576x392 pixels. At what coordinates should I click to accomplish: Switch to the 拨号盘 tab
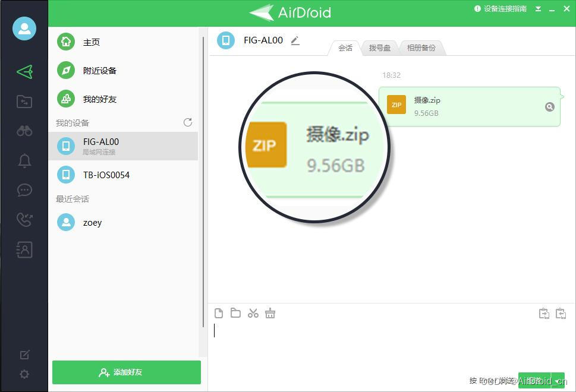[379, 48]
